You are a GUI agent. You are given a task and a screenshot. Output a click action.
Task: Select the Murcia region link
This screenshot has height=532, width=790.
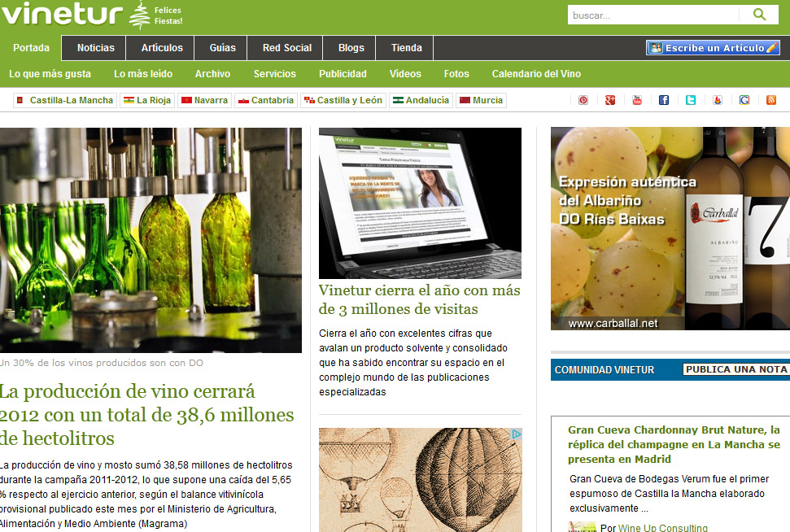coord(481,100)
